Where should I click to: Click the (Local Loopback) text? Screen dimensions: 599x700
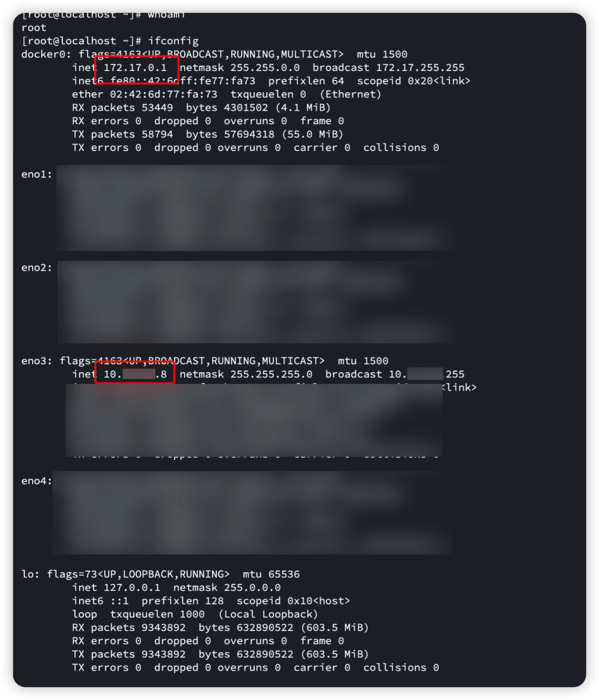(268, 614)
